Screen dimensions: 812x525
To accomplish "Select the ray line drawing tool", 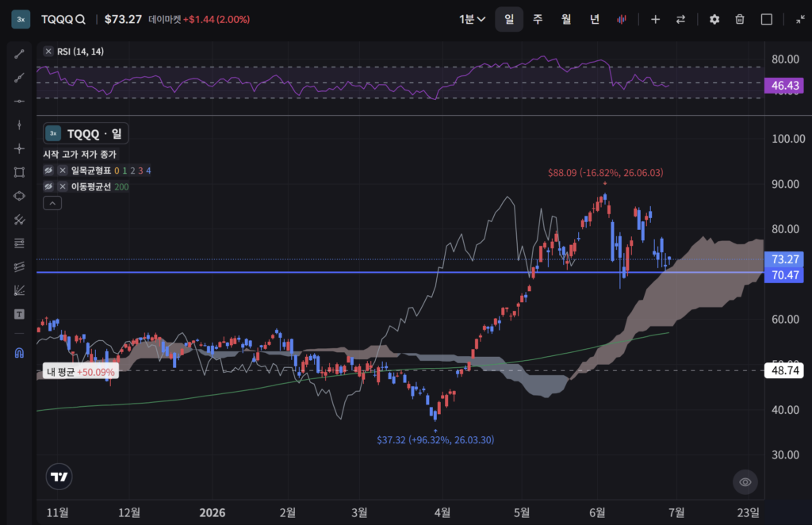I will click(19, 78).
